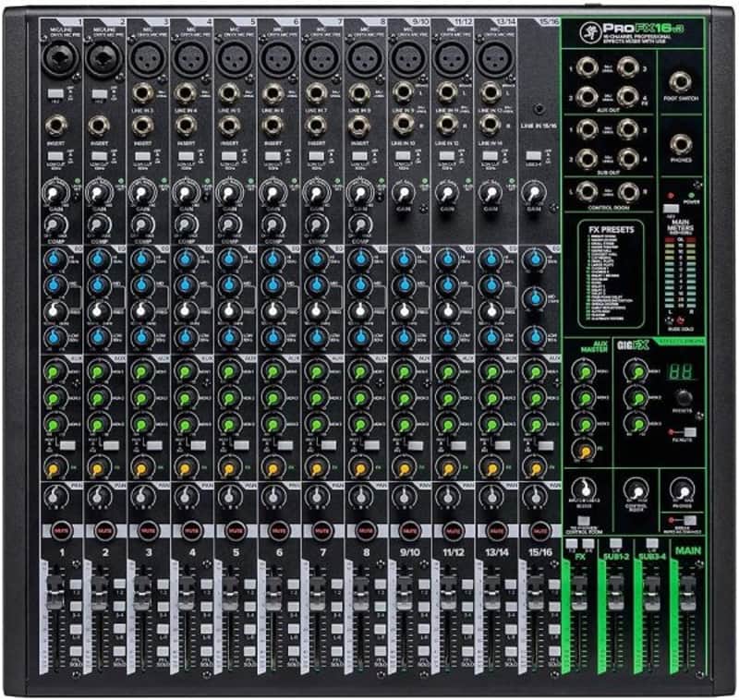Click the channel 1 INSERT jack
This screenshot has height=700, width=739.
click(x=56, y=126)
